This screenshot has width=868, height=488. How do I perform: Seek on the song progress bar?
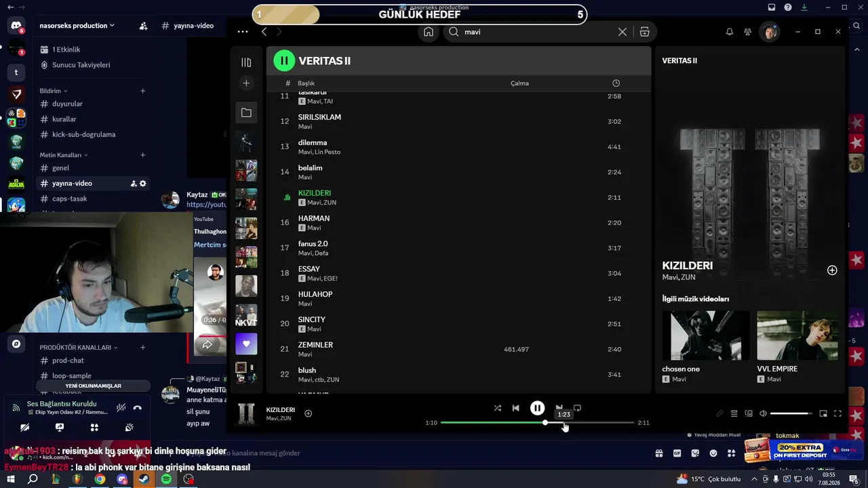(x=537, y=423)
